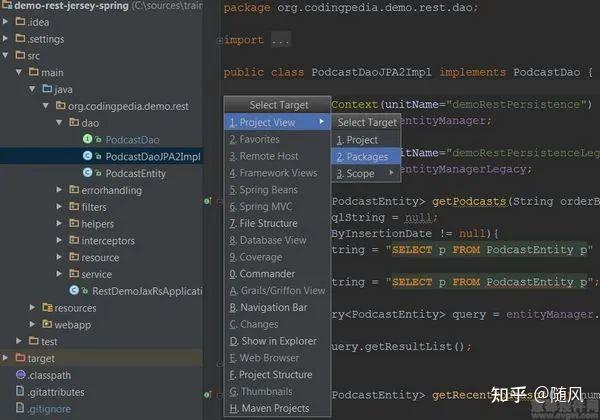Choose Navigation Bar target

pos(277,308)
